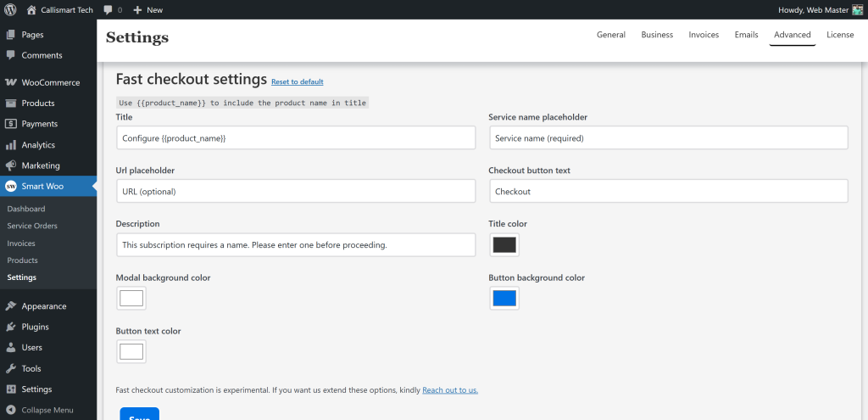Viewport: 868px width, 420px height.
Task: Click the Url placeholder input field
Action: click(x=296, y=191)
